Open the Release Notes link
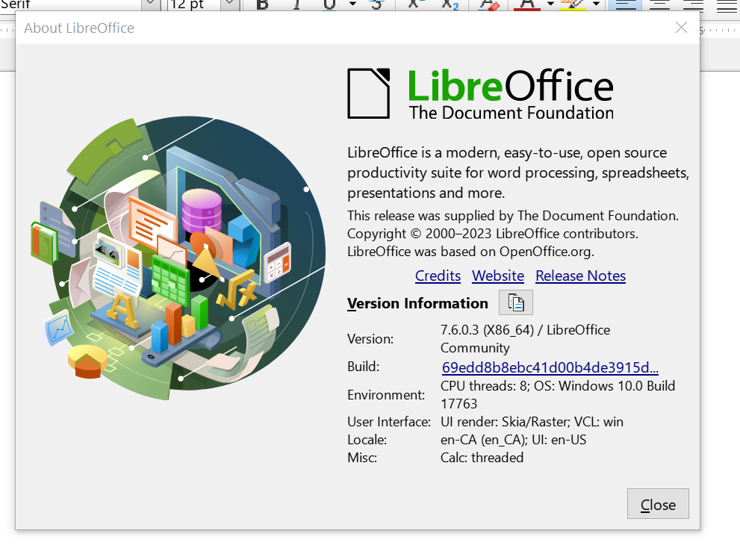This screenshot has width=740, height=560. pos(580,276)
